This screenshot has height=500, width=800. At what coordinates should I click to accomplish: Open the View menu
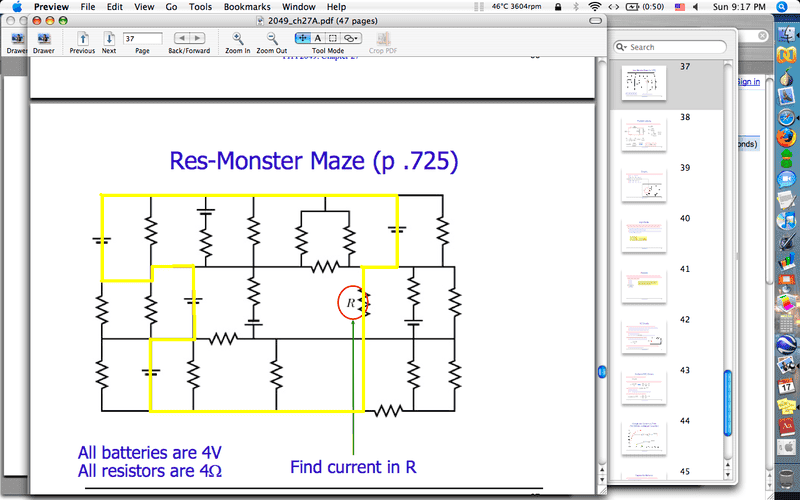click(x=144, y=7)
